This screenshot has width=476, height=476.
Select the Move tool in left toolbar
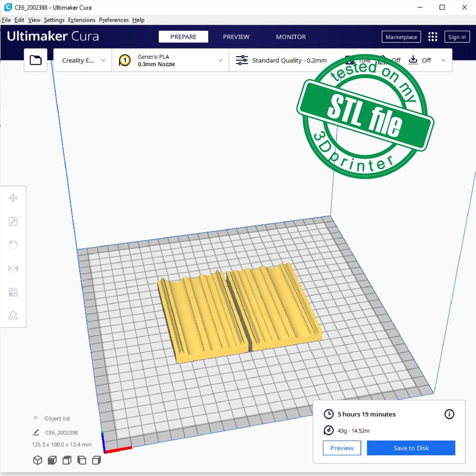pyautogui.click(x=13, y=198)
